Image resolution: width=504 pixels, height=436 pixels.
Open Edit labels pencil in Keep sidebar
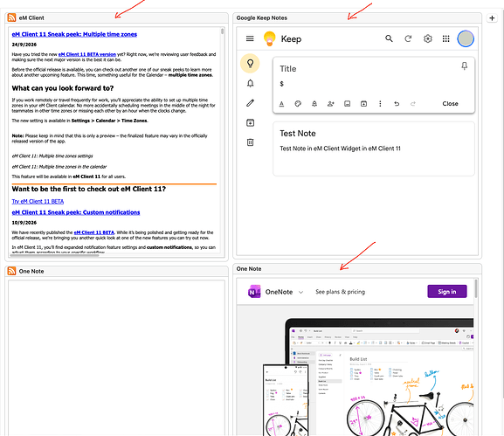pos(250,103)
